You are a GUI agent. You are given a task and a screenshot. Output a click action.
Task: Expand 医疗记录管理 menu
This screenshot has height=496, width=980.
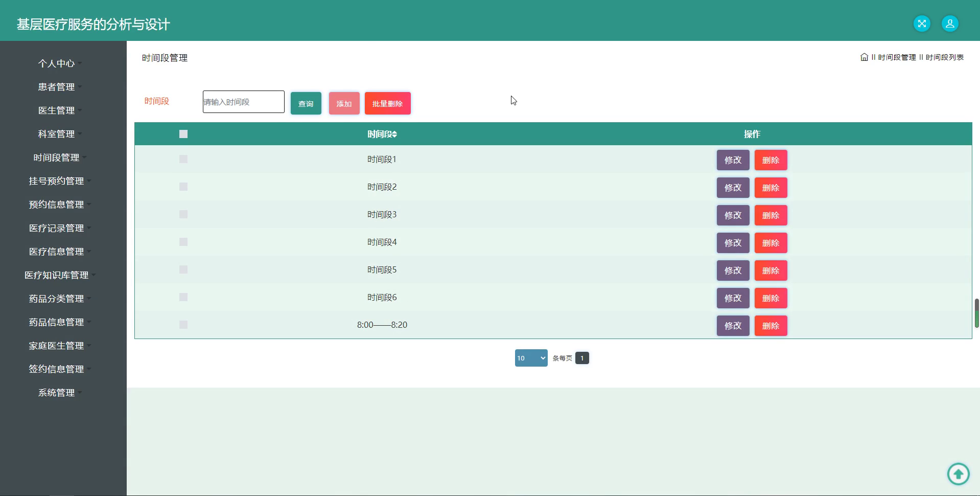(x=60, y=228)
